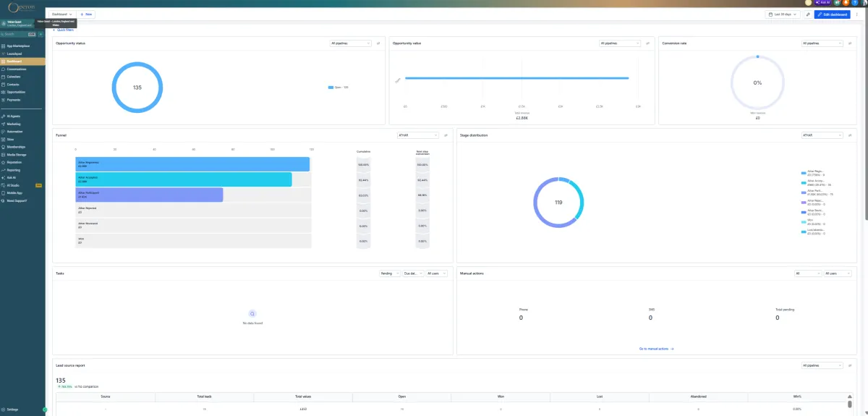The image size is (868, 416).
Task: Click the New dashboard button
Action: click(x=87, y=14)
